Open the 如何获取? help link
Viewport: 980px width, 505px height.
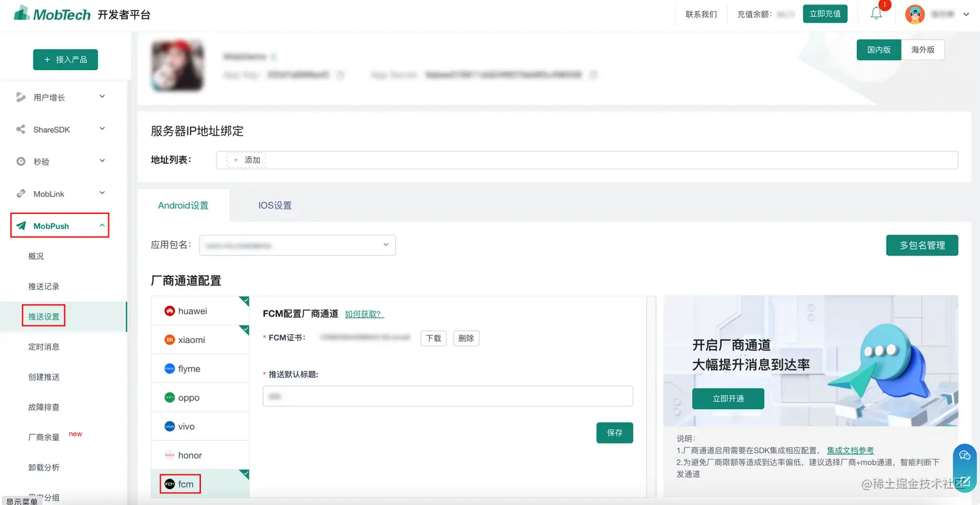coord(364,312)
